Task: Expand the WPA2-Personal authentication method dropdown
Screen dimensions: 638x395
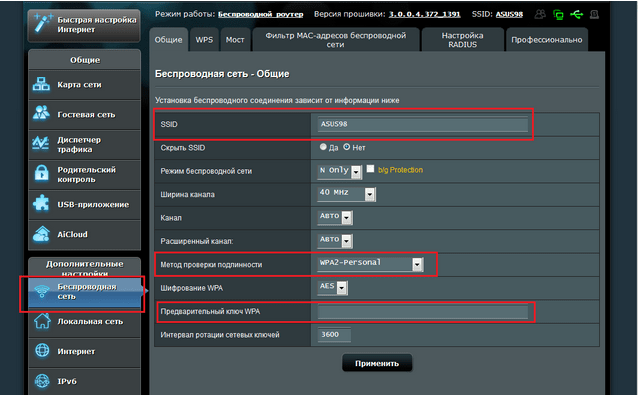Action: [x=371, y=264]
